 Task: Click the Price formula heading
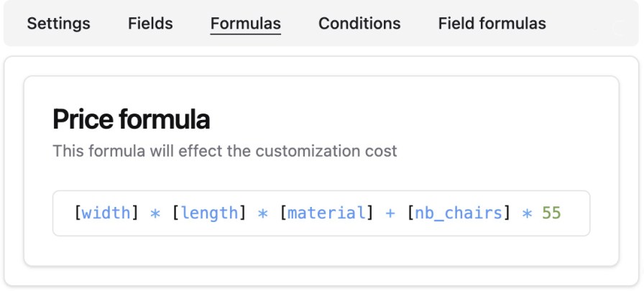(x=131, y=119)
